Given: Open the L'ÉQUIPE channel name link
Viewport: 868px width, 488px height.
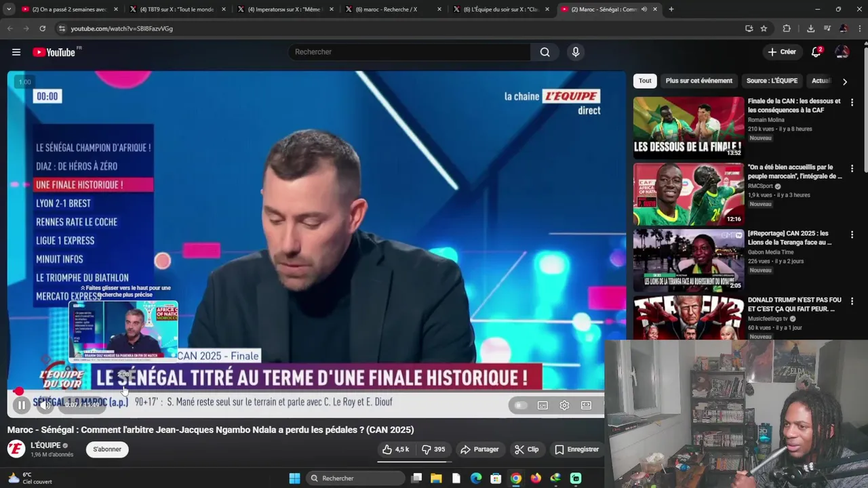Looking at the screenshot, I should (45, 445).
